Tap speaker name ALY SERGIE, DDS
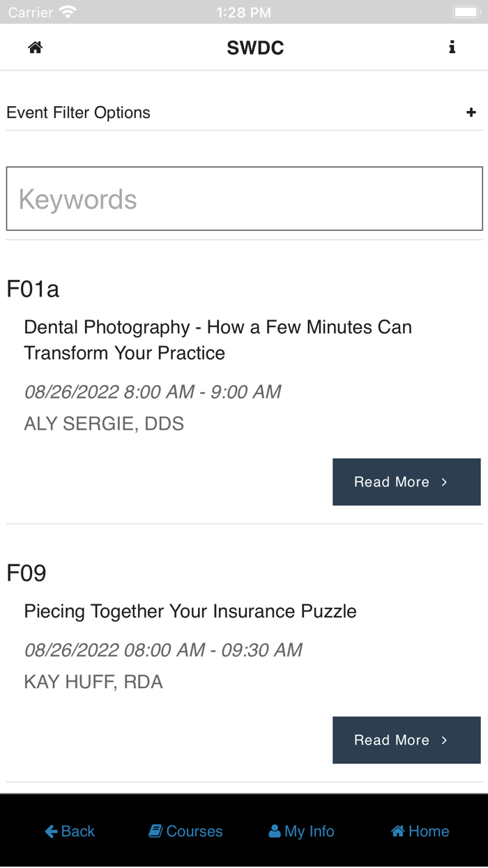Image resolution: width=488 pixels, height=868 pixels. coord(104,424)
